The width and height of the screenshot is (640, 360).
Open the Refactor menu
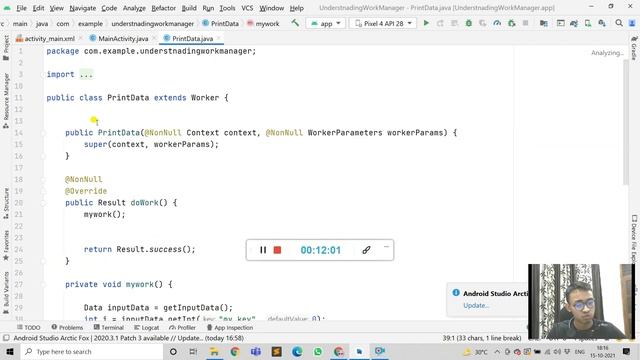163,8
